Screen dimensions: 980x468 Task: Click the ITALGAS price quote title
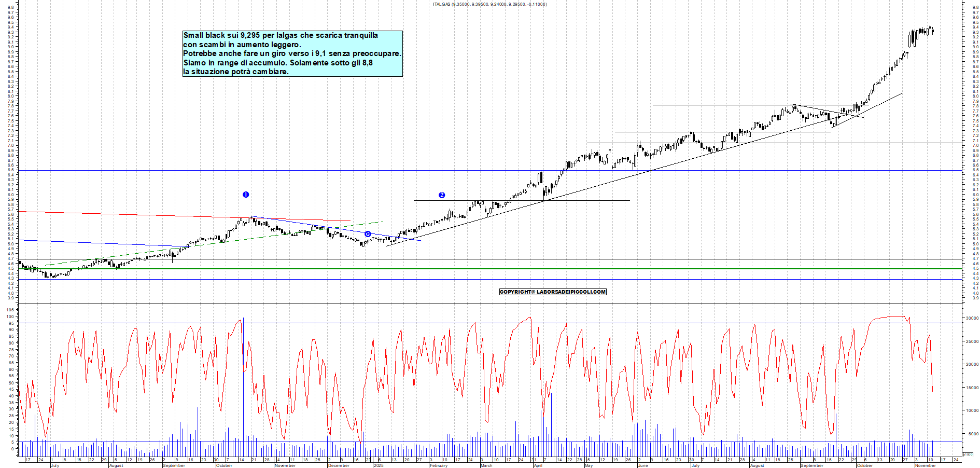point(487,4)
